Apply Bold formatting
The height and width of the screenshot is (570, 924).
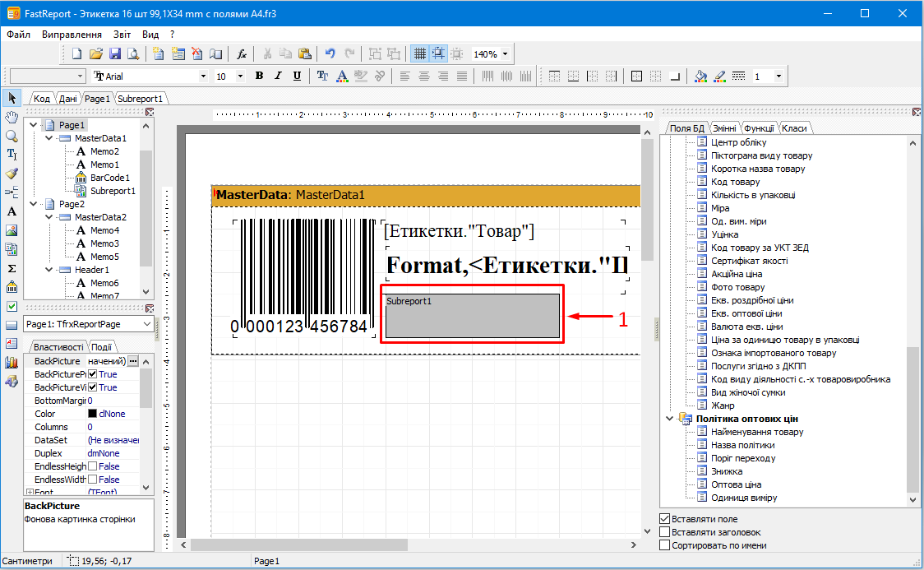(259, 76)
